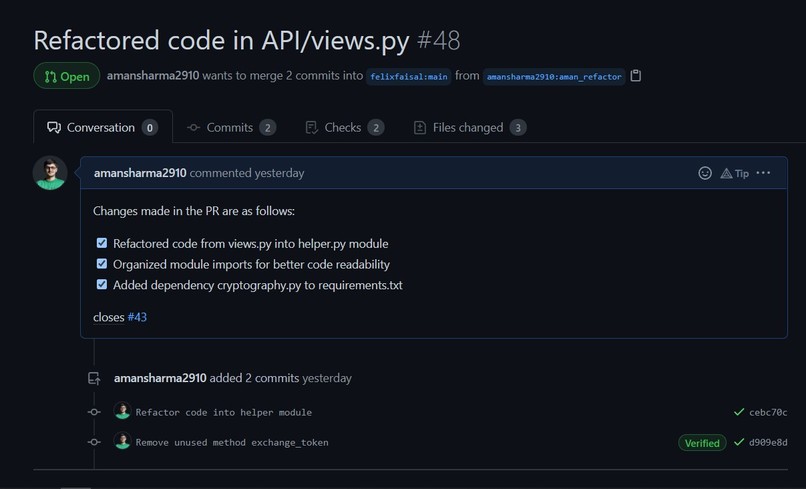Toggle the 'Added dependency cryptography.py' checkbox
This screenshot has height=489, width=806.
coord(102,284)
